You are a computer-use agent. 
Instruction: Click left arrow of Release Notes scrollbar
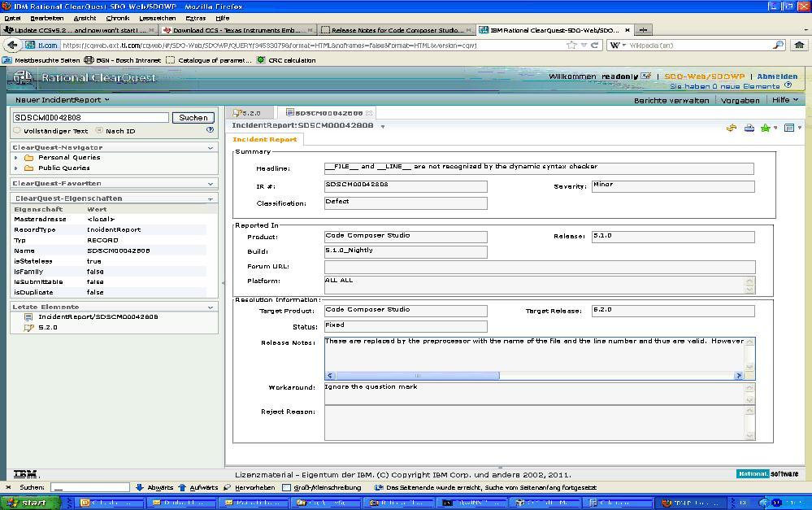[x=330, y=375]
